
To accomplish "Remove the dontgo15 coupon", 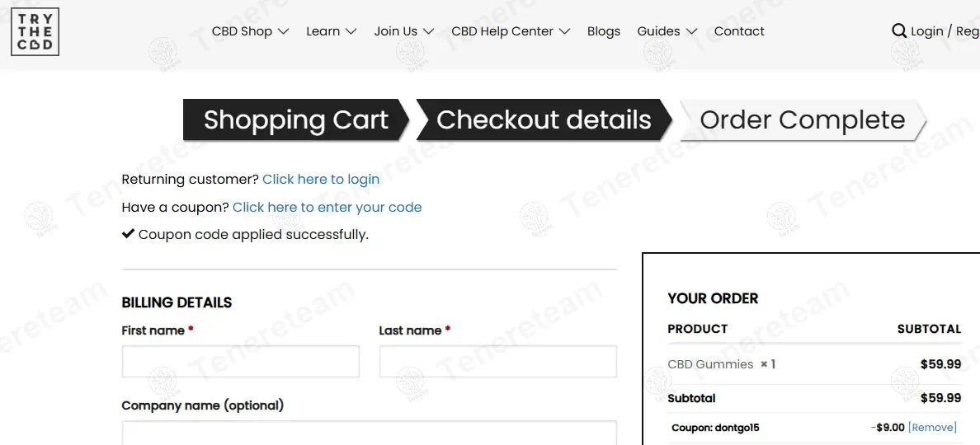I will 932,428.
